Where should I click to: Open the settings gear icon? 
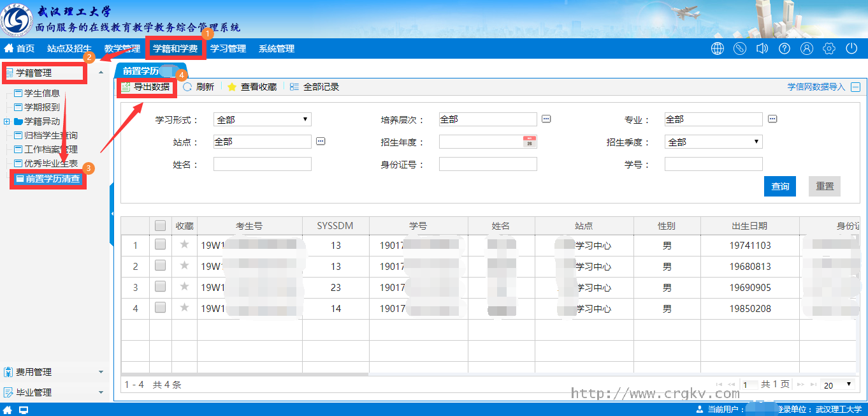point(829,48)
